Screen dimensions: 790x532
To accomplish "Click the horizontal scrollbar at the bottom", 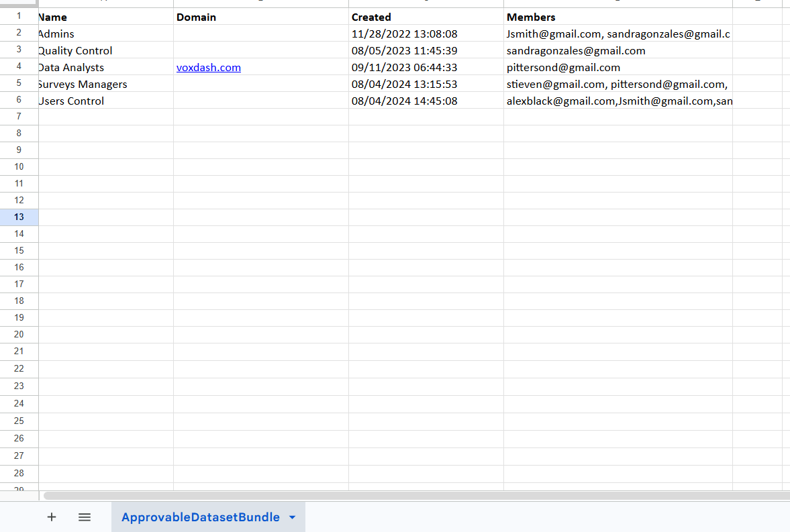I will point(416,496).
